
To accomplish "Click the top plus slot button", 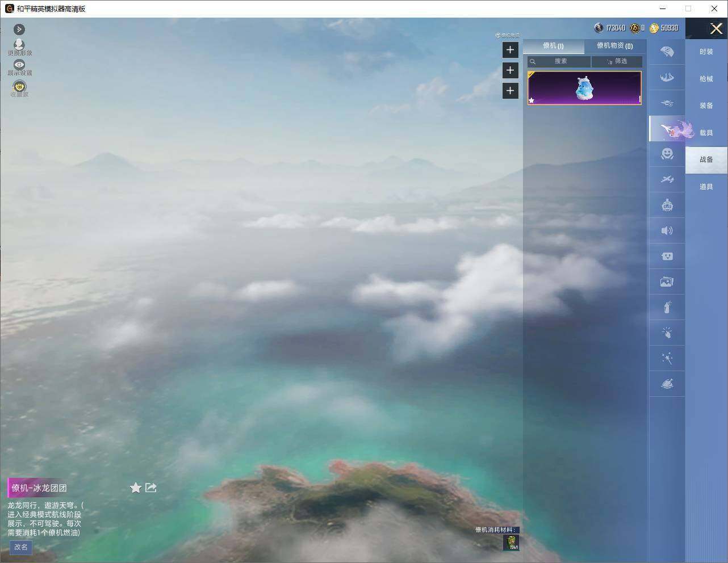I will [510, 50].
